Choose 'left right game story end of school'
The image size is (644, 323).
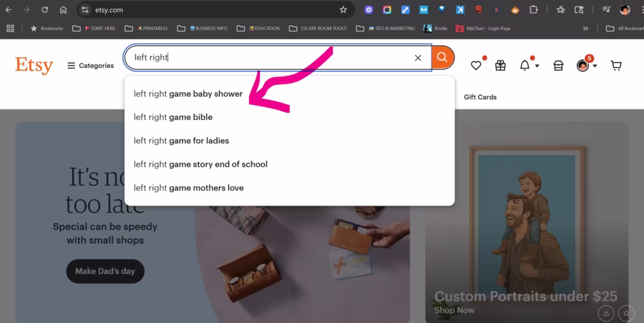pos(289,164)
